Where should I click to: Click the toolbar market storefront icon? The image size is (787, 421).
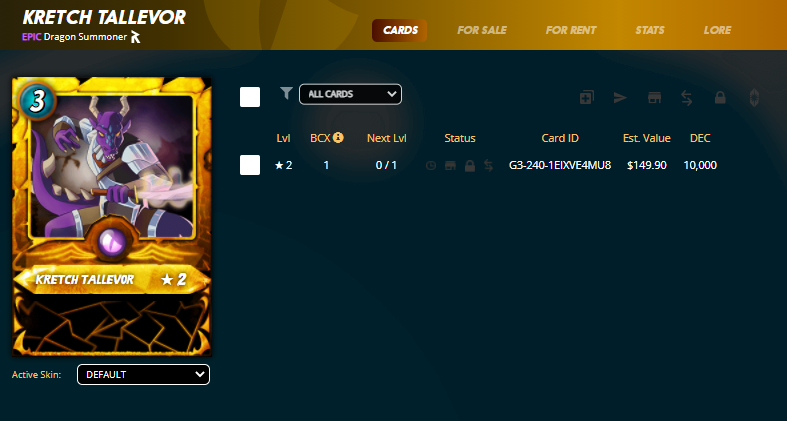654,97
